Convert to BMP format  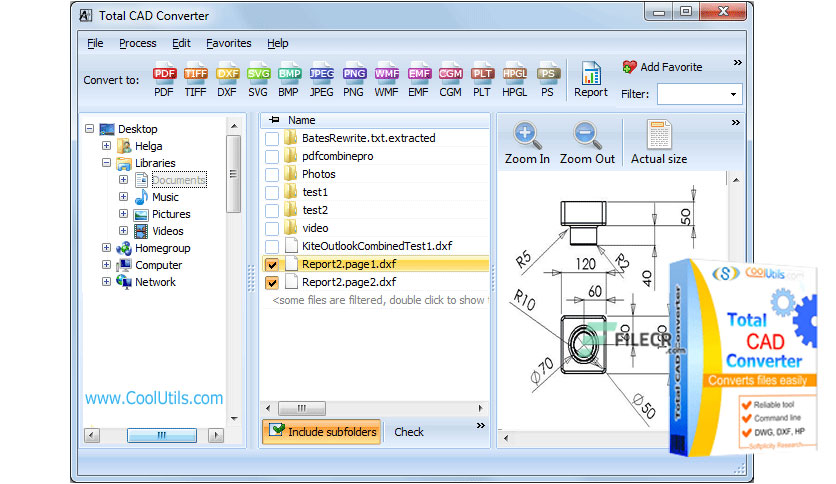288,80
